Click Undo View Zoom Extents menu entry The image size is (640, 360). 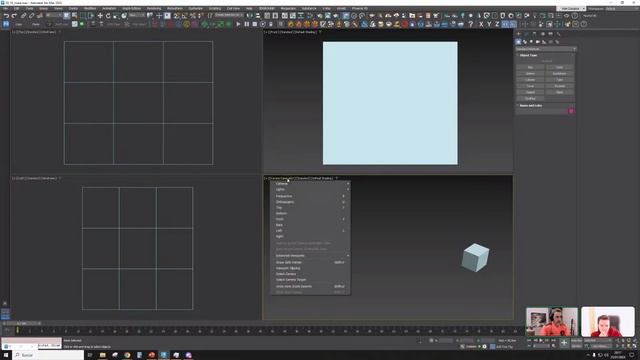pos(310,287)
